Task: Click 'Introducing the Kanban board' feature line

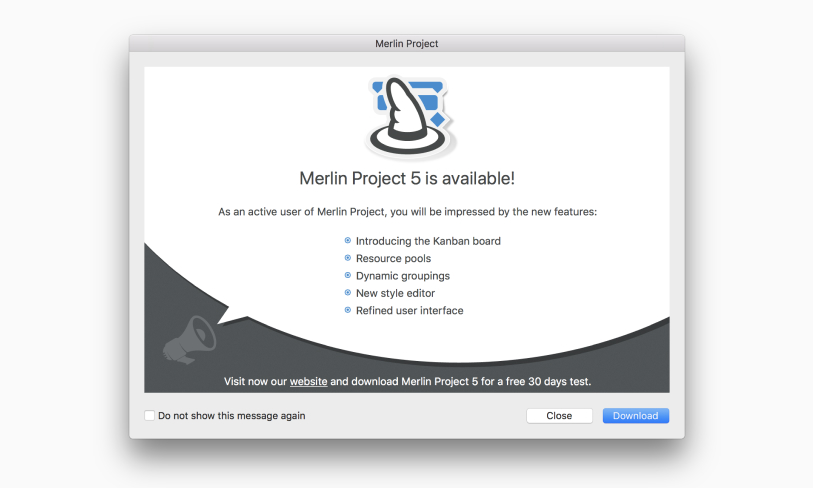Action: [x=428, y=241]
